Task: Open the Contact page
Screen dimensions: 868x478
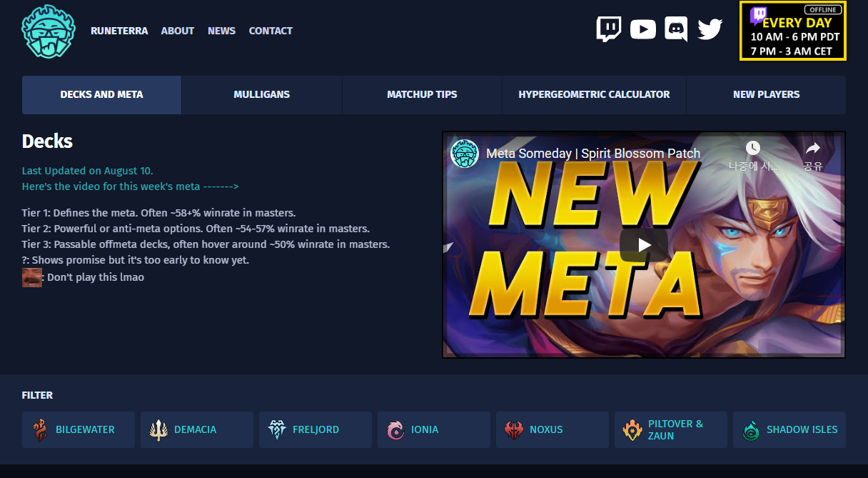Action: [271, 31]
